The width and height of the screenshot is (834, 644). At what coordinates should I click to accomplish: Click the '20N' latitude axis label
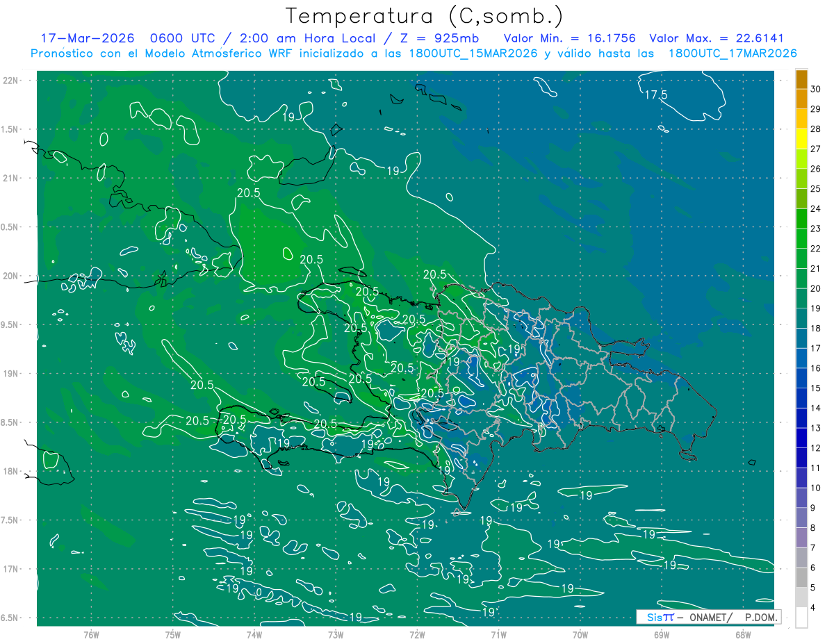tap(11, 276)
